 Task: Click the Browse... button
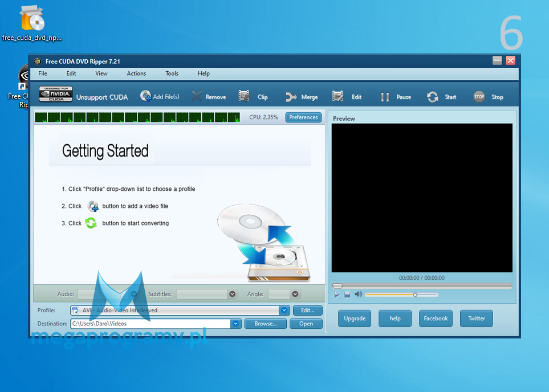tap(266, 324)
